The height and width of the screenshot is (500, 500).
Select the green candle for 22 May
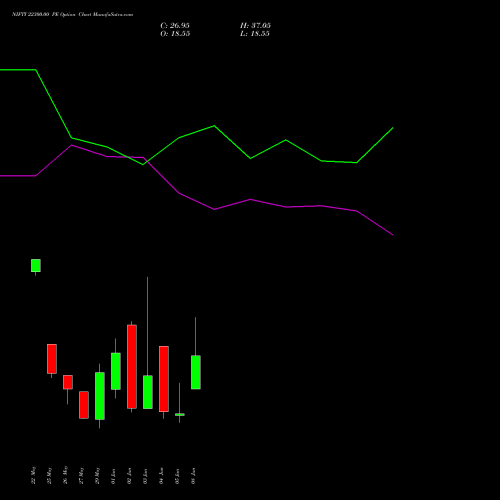point(36,266)
